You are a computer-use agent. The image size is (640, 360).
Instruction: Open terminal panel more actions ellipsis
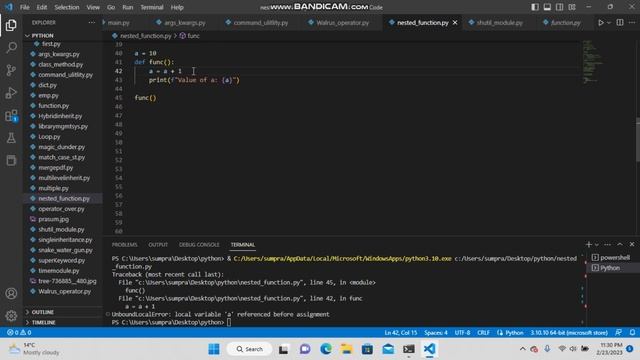(x=607, y=244)
